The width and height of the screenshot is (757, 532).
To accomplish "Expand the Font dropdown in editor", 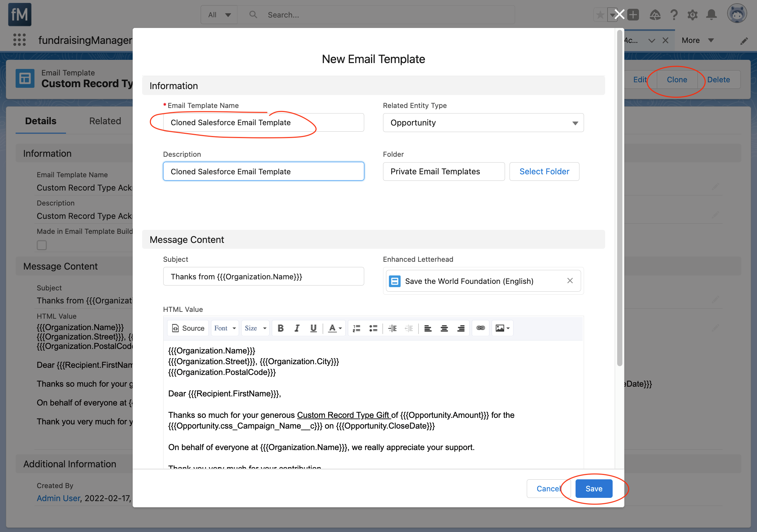I will (225, 328).
